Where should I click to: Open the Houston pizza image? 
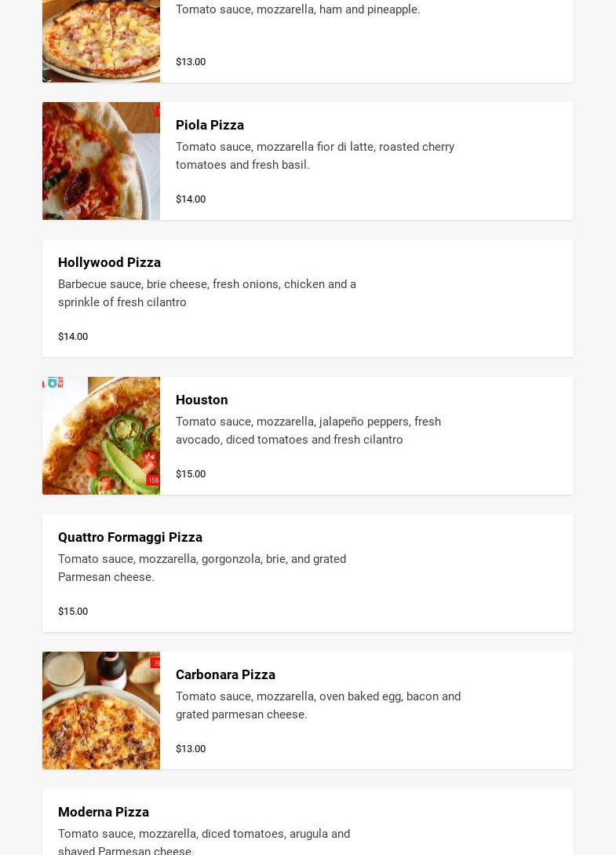[x=101, y=436]
